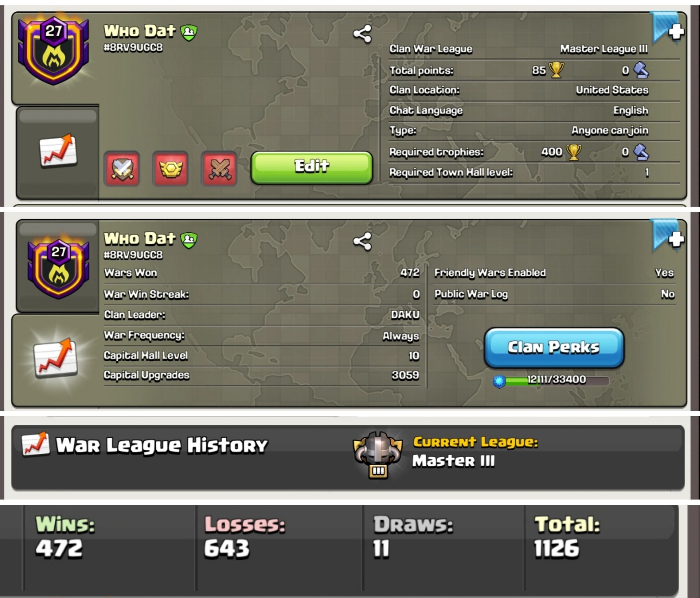Tap the gold trophy next to 85 points
Viewport: 700px width, 598px height.
556,70
